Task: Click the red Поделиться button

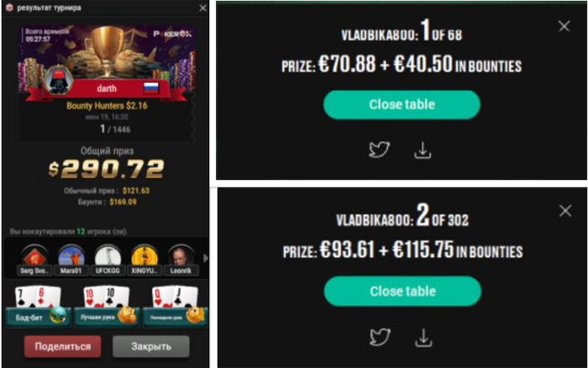Action: click(x=63, y=346)
